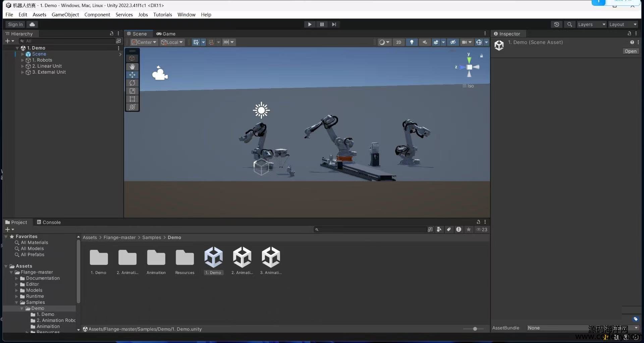
Task: Expand 3. External Unit in Hierarchy
Action: [x=22, y=72]
